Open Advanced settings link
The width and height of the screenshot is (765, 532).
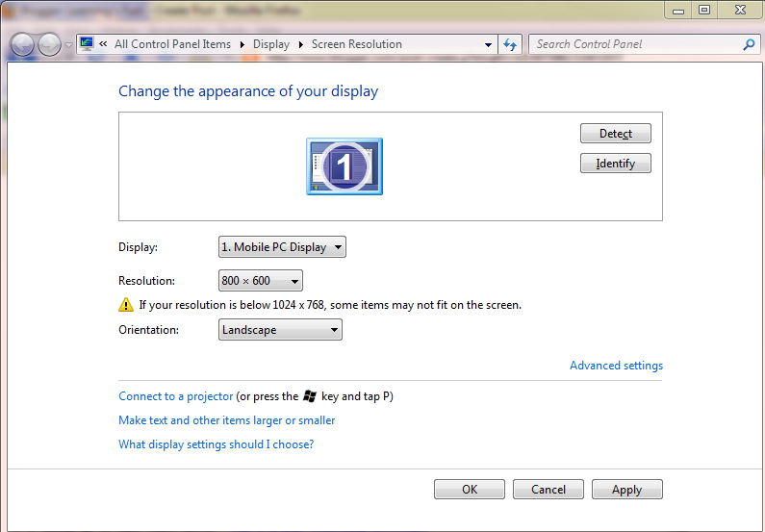point(616,366)
